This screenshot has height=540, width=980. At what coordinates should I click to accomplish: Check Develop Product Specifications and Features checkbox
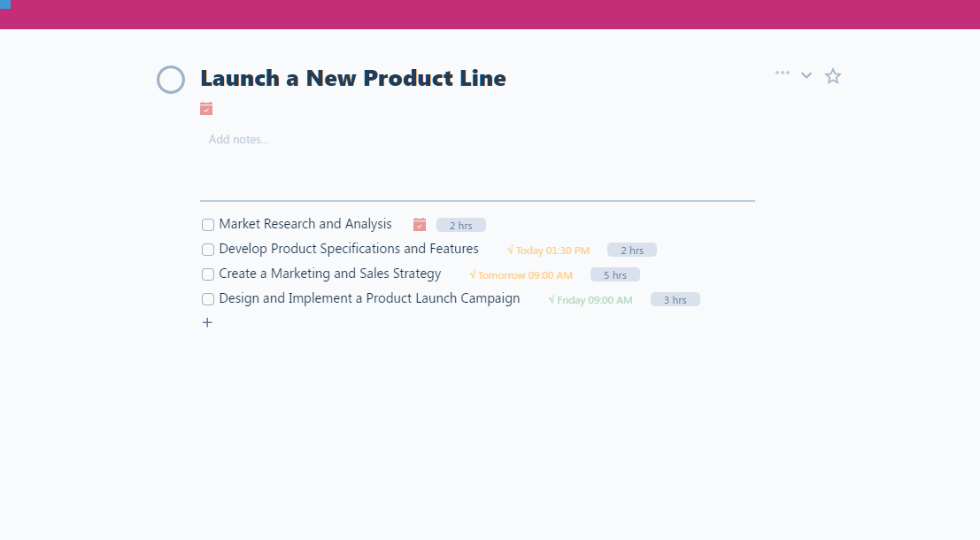click(208, 250)
